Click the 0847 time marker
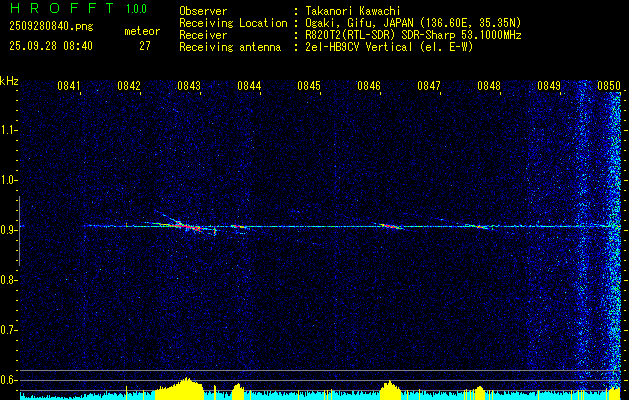Image resolution: width=629 pixels, height=400 pixels. pyautogui.click(x=429, y=86)
